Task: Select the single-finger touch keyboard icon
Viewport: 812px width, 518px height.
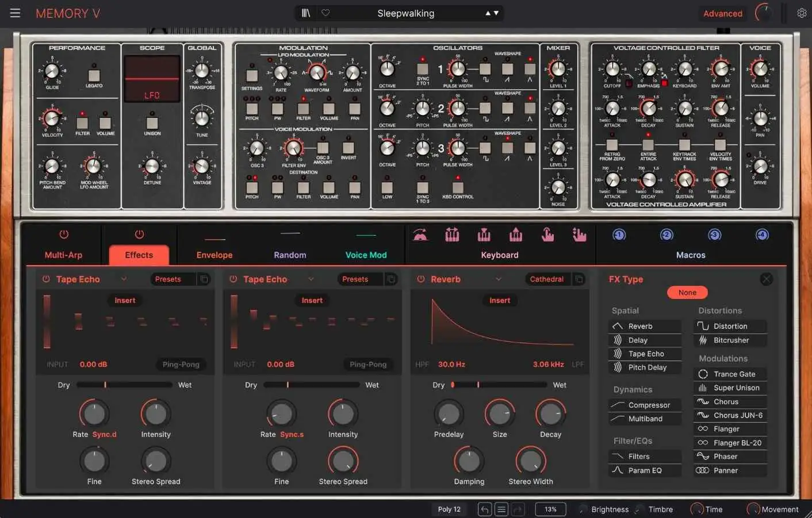Action: (547, 235)
